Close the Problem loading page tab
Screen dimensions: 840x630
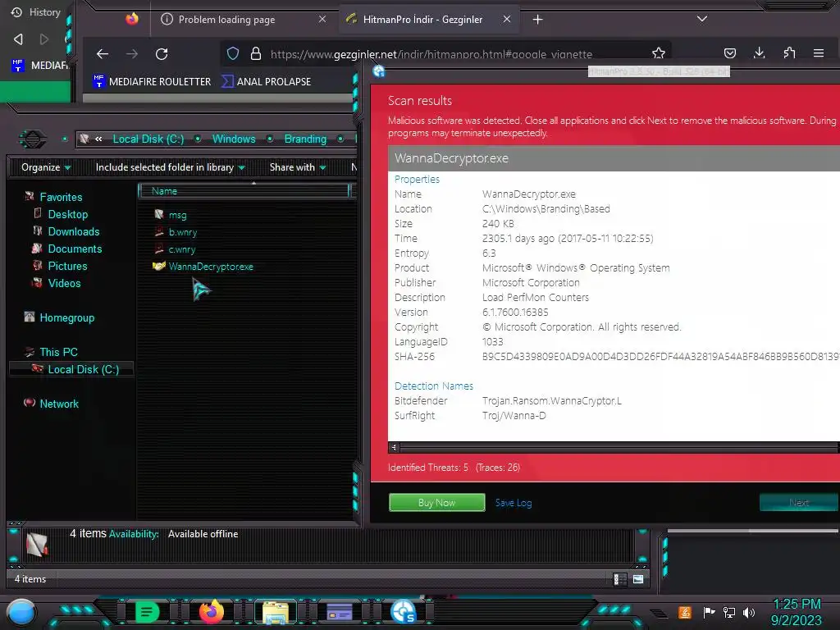point(322,20)
